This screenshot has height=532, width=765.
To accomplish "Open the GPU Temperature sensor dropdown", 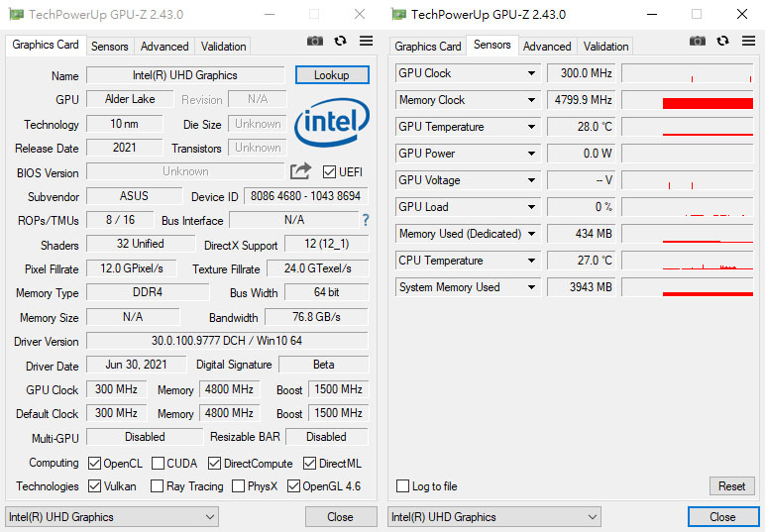I will point(531,127).
